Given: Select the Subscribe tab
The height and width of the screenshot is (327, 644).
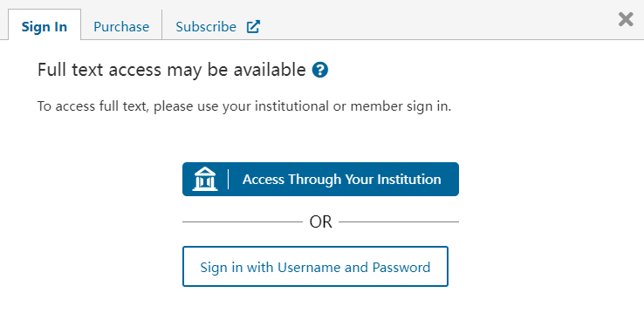Looking at the screenshot, I should [x=217, y=26].
